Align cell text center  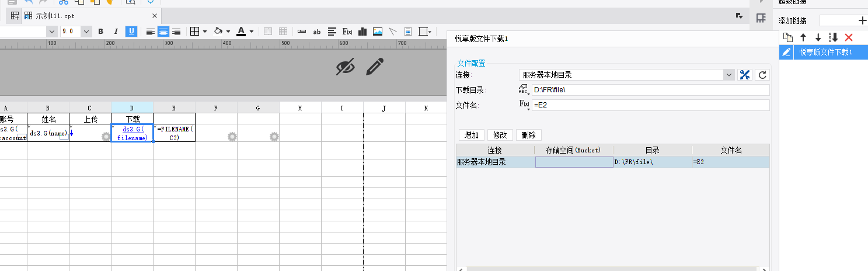coord(163,32)
